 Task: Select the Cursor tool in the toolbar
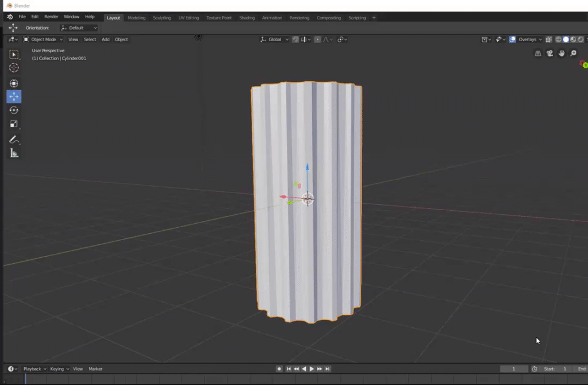(14, 68)
